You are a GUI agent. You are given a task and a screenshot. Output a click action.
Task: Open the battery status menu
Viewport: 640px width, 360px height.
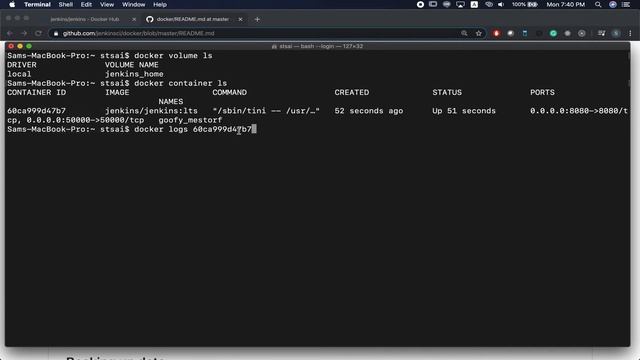click(x=525, y=4)
